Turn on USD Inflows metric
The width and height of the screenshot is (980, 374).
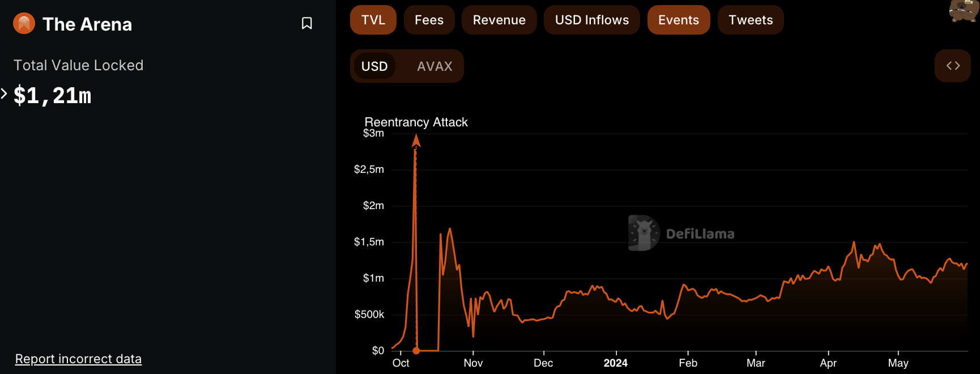591,20
